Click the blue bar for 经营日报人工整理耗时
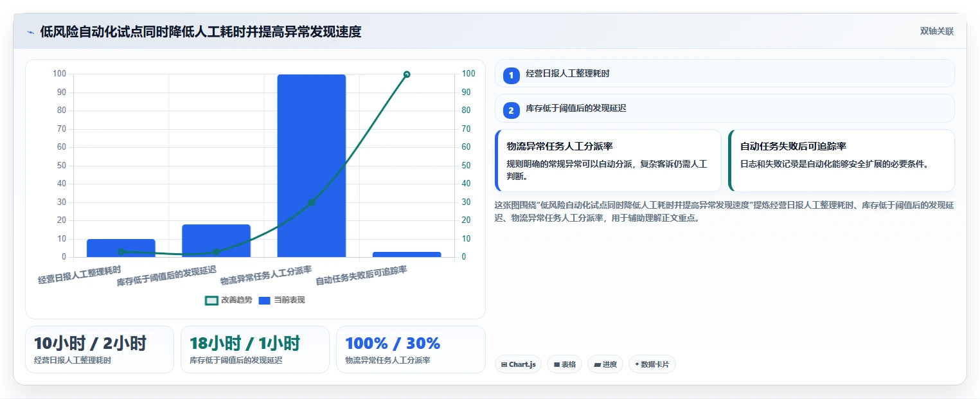The width and height of the screenshot is (980, 399). tap(121, 248)
